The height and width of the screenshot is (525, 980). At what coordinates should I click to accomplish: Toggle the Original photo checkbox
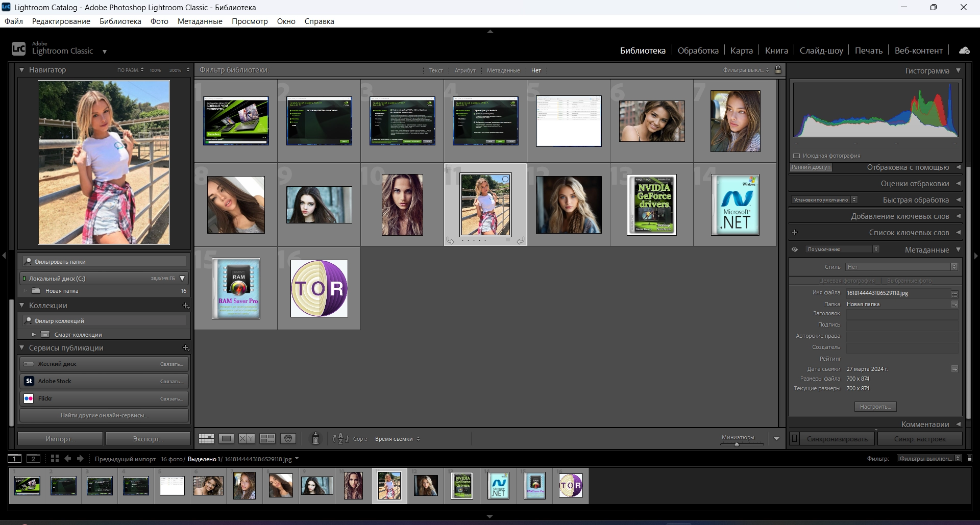pos(796,156)
